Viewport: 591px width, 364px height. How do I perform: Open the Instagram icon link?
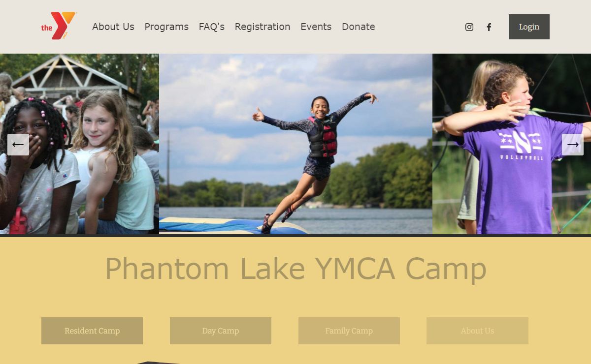[x=469, y=27]
